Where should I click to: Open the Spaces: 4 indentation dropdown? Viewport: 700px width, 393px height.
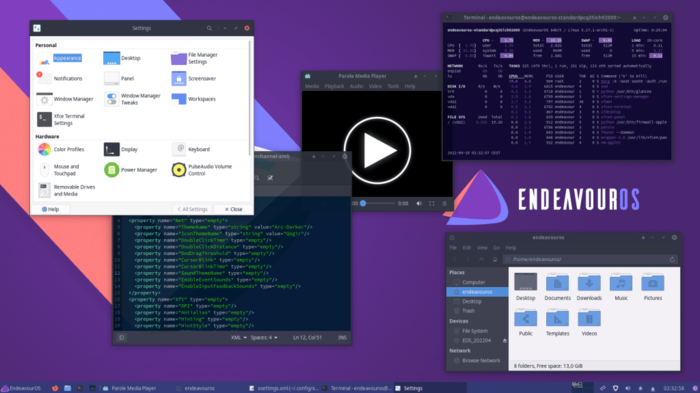[x=264, y=338]
